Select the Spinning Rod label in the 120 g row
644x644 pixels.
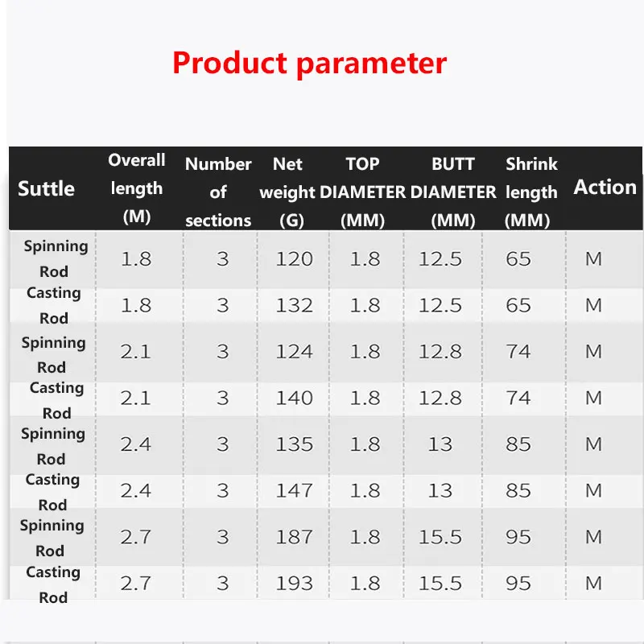(55, 258)
